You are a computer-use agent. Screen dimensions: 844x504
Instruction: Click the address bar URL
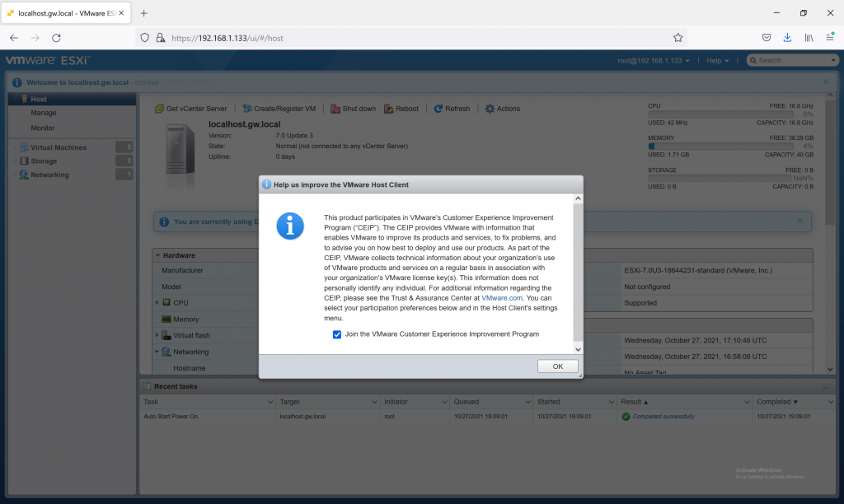227,38
